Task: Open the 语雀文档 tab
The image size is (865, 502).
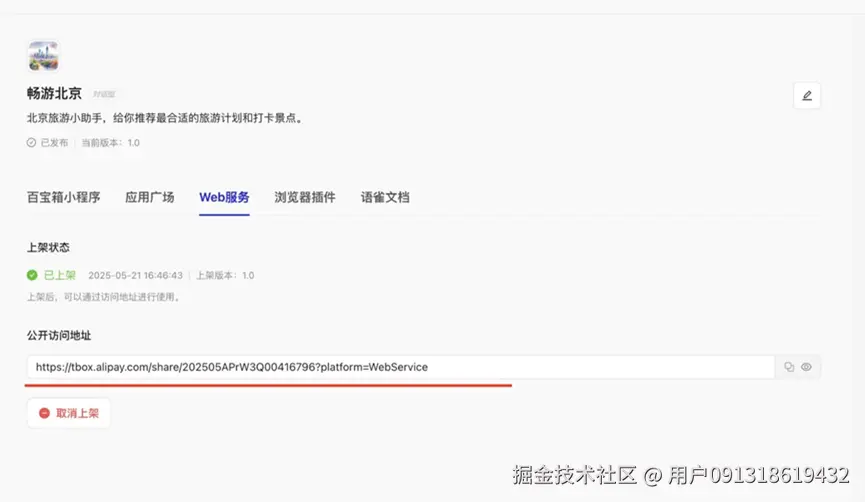Action: pos(385,197)
